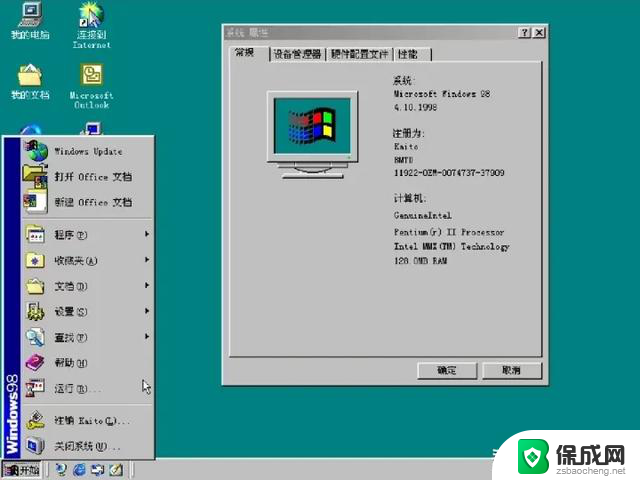The image size is (640, 480).
Task: Expand Settings (设置) submenu arrow
Action: click(x=147, y=311)
